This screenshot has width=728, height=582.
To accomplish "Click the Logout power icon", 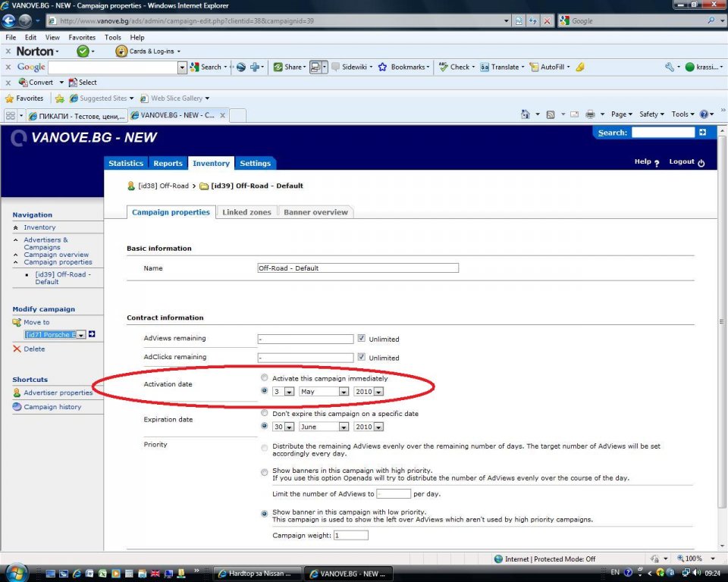I will pos(701,162).
